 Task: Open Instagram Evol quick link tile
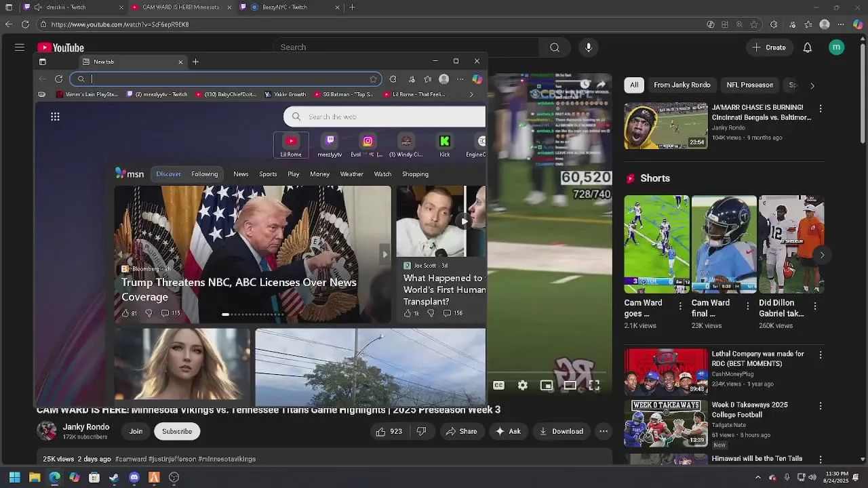click(368, 145)
